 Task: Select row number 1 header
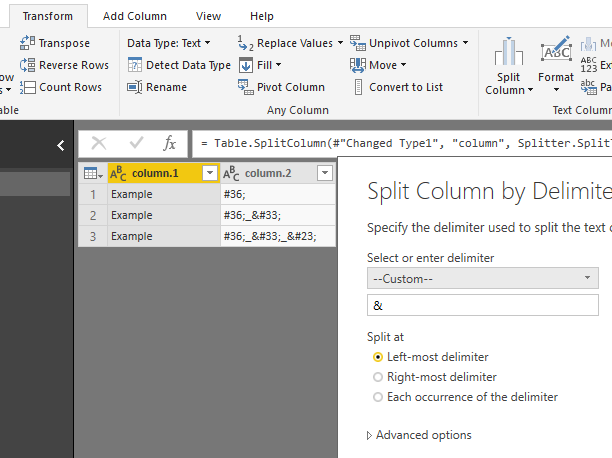coord(93,194)
